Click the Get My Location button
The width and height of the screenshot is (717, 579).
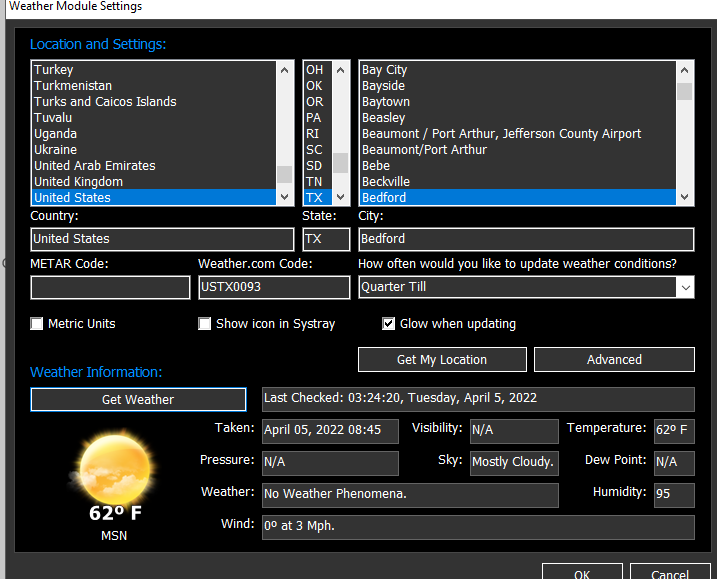(x=441, y=360)
